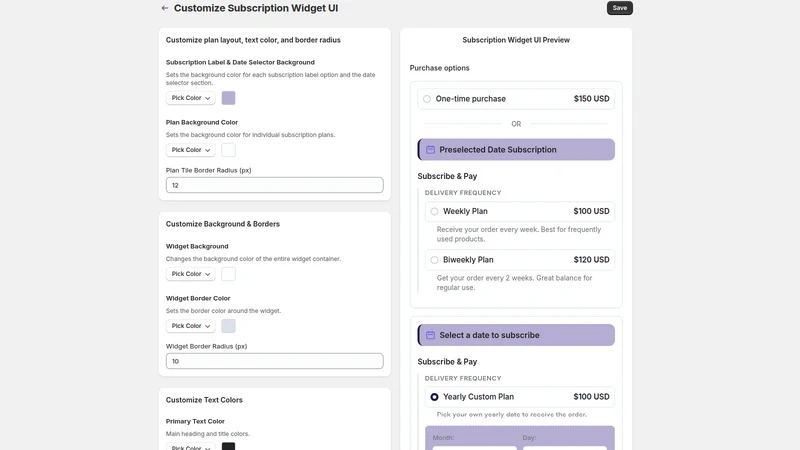
Task: Select the Biweekly Plan radio option
Action: click(x=434, y=260)
